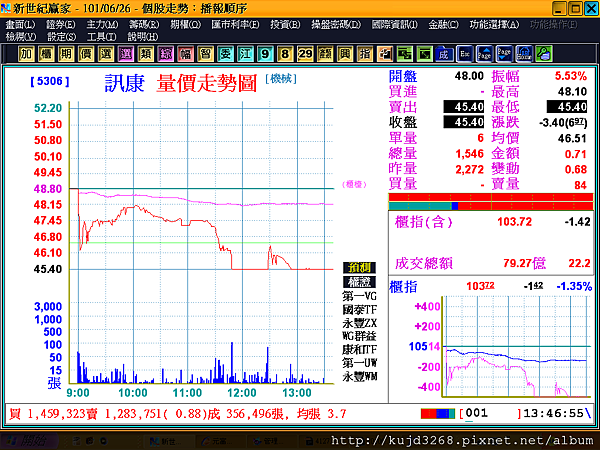The height and width of the screenshot is (450, 600).
Task: Open the 主力(M) menu
Action: click(102, 25)
